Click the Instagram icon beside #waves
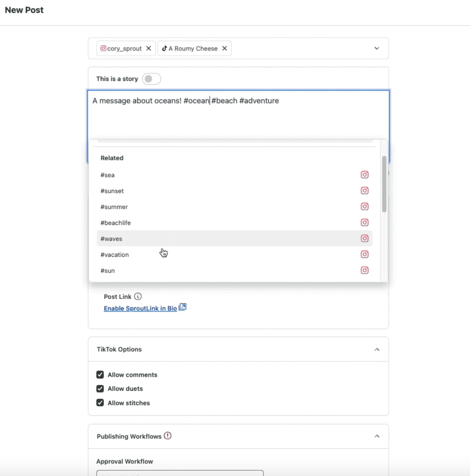Viewport: 470px width, 476px height. coord(364,238)
